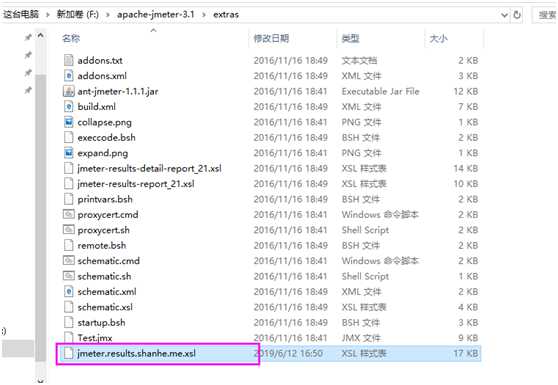
Task: Select file name expand.png
Action: 103,153
